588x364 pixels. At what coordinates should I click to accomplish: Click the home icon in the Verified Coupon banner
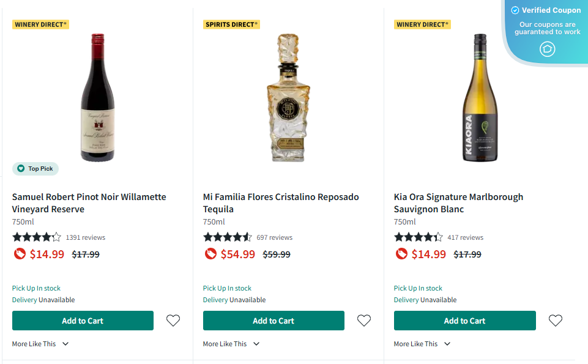click(546, 49)
